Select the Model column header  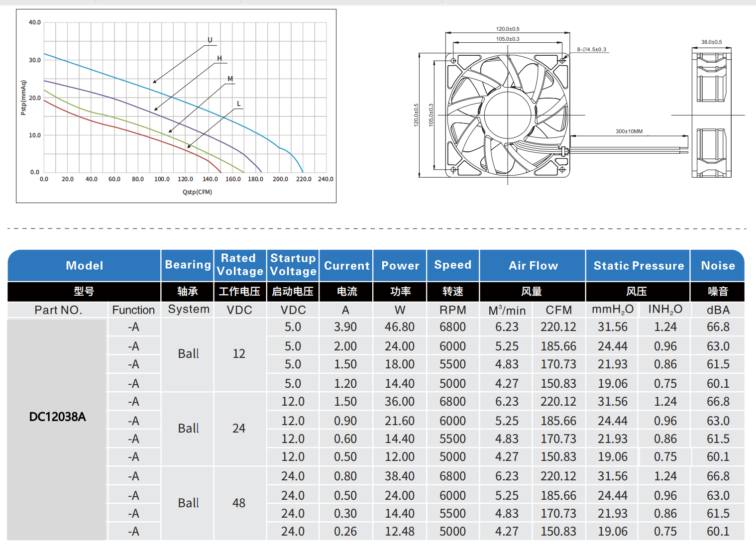click(84, 265)
